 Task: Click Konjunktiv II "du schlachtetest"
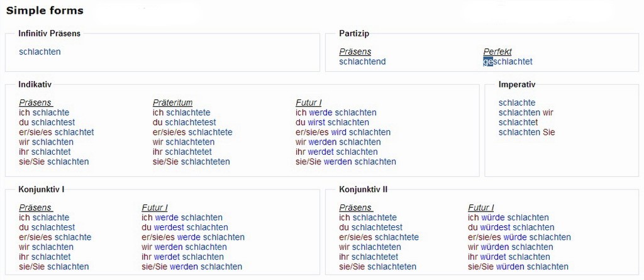pyautogui.click(x=370, y=227)
